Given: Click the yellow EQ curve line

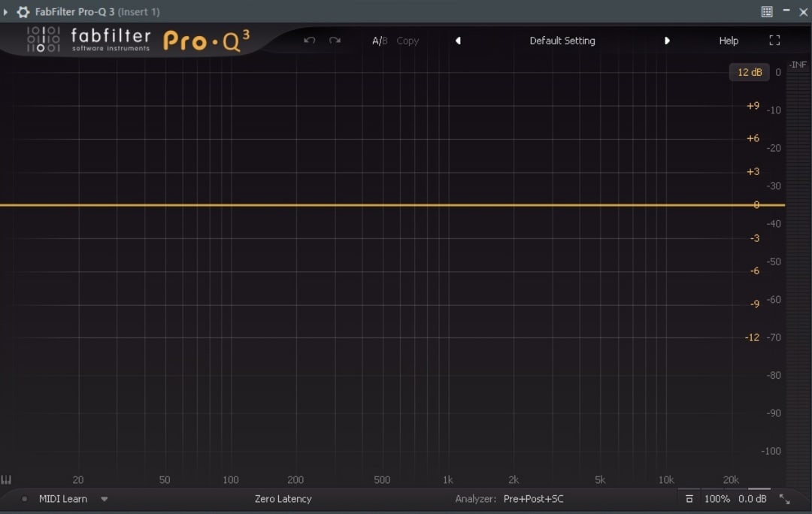Looking at the screenshot, I should tap(392, 205).
